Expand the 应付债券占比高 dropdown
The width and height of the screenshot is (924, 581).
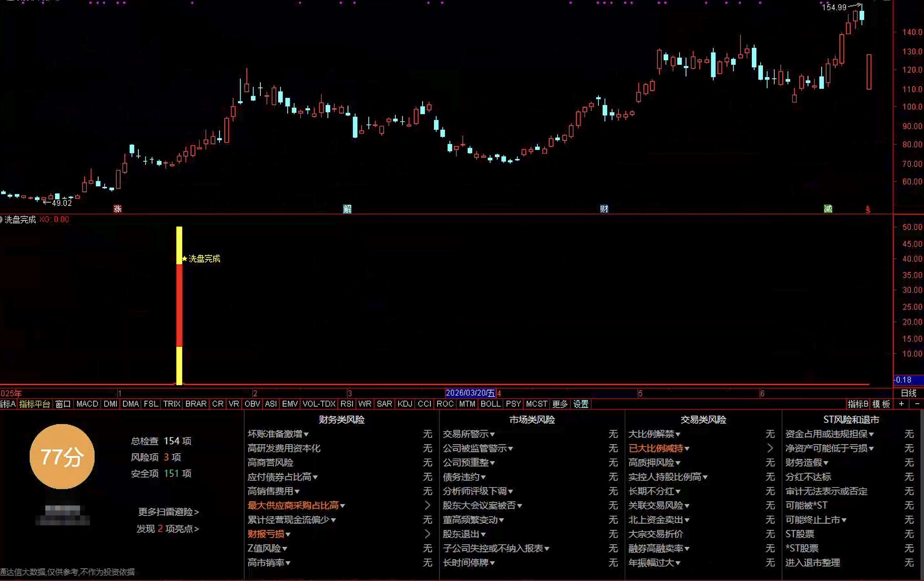click(315, 478)
